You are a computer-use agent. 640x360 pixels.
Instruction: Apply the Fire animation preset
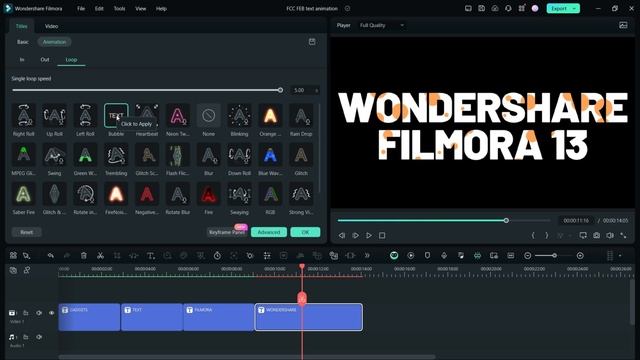point(209,194)
